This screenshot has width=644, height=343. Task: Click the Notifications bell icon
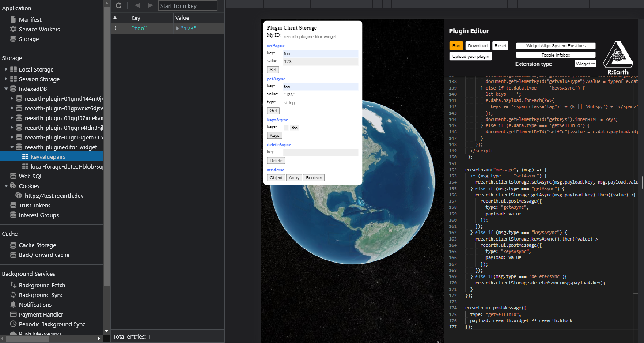pos(13,305)
